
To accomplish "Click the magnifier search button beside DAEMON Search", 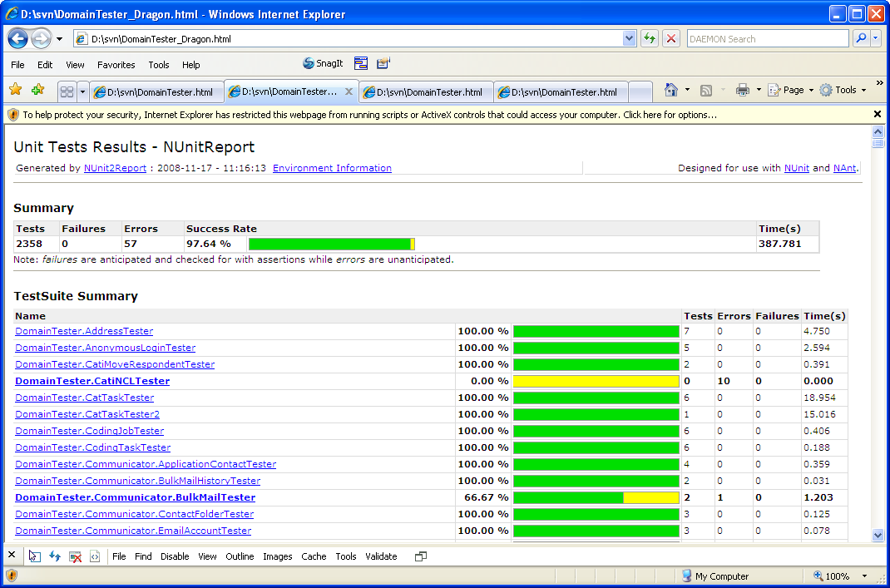I will [860, 39].
